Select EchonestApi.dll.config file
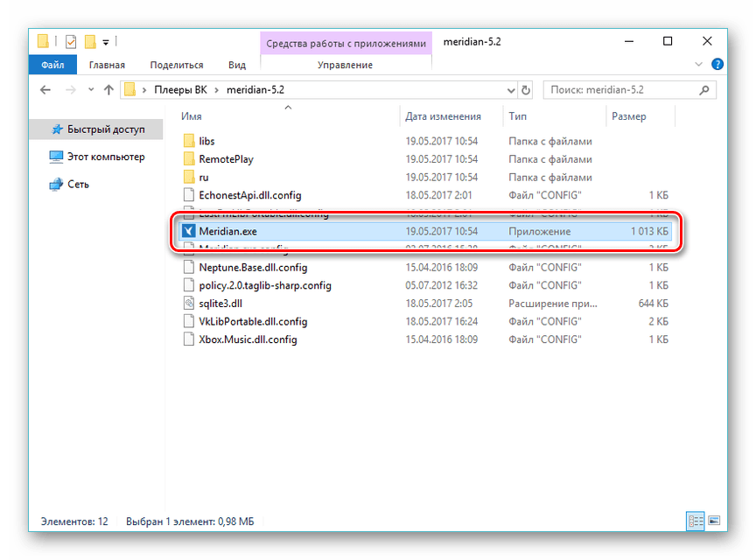 click(x=427, y=195)
